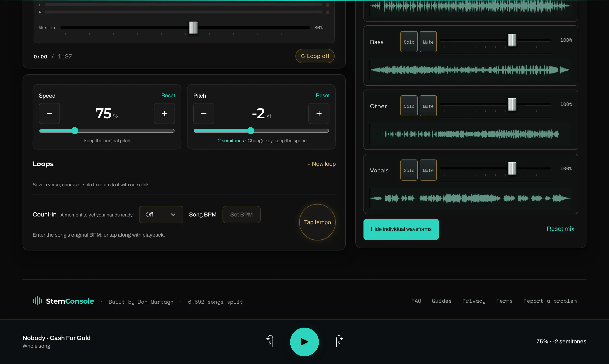Hide individual waveforms

click(401, 229)
